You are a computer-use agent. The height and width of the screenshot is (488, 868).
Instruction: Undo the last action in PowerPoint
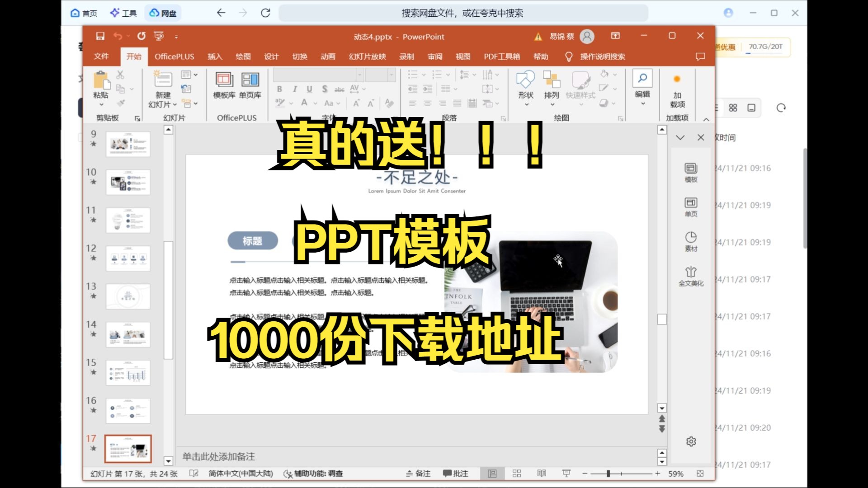click(118, 36)
